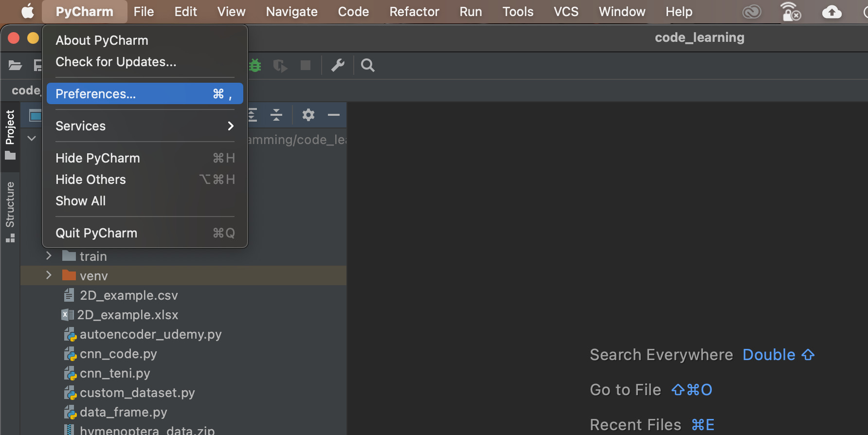This screenshot has width=868, height=435.
Task: Click the Search Everywhere magnifier icon
Action: [368, 65]
